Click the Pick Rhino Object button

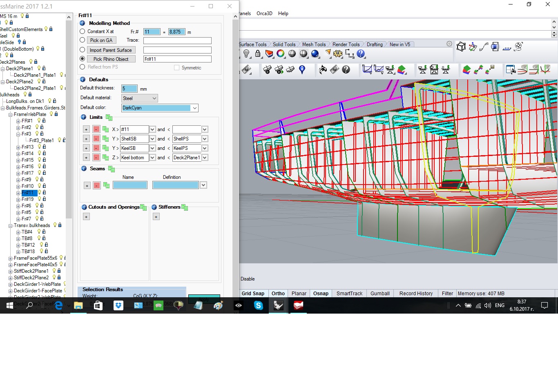pos(111,59)
